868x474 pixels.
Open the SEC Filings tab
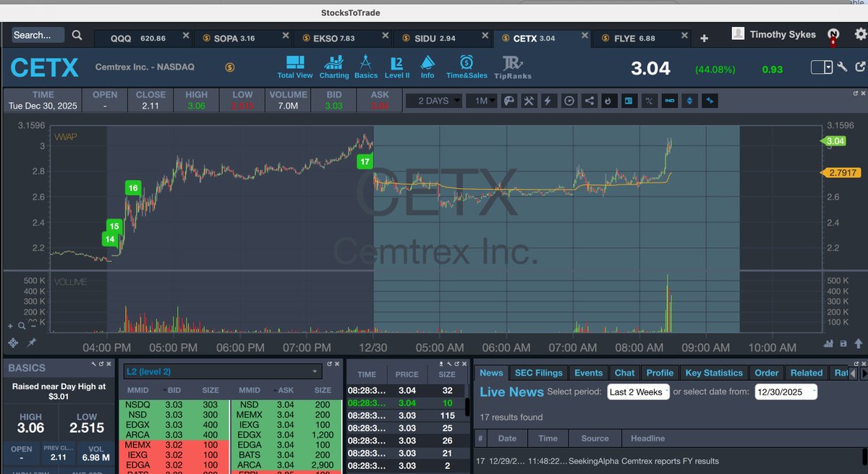[538, 373]
